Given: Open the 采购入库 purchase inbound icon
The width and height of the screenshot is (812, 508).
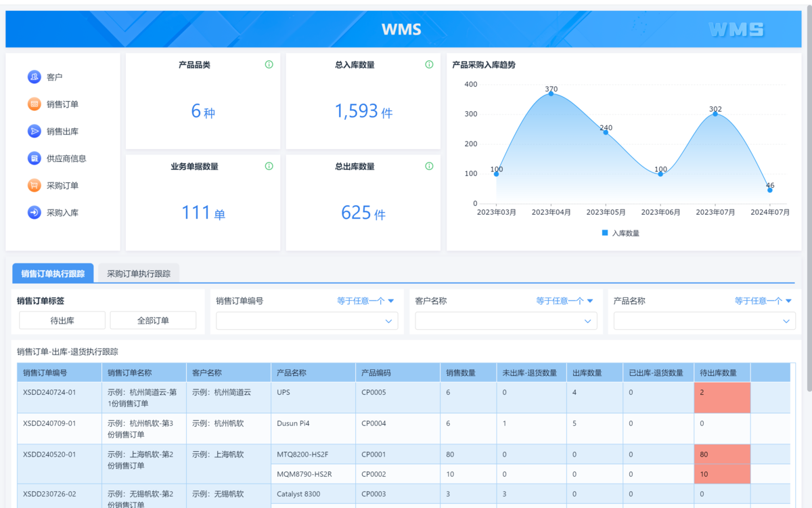Looking at the screenshot, I should (x=35, y=213).
